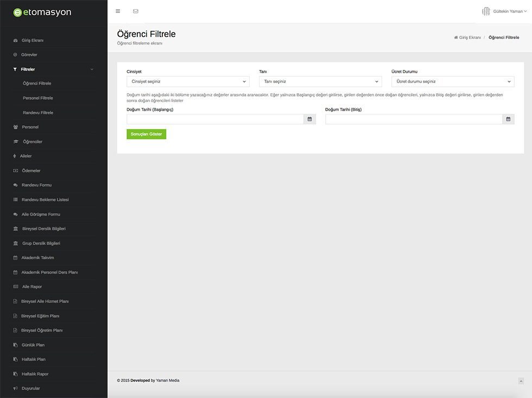Go to Bireysel Derslik Bilgileri
The width and height of the screenshot is (532, 398).
(x=44, y=229)
